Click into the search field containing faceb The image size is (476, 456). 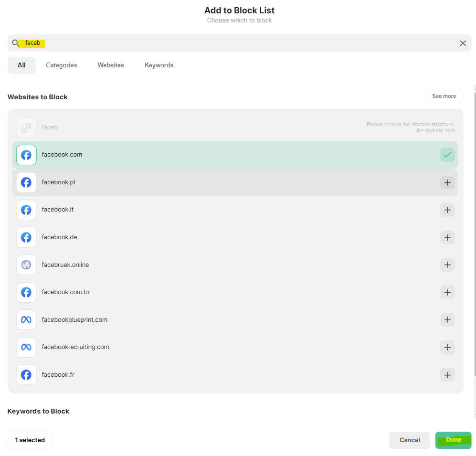[239, 43]
